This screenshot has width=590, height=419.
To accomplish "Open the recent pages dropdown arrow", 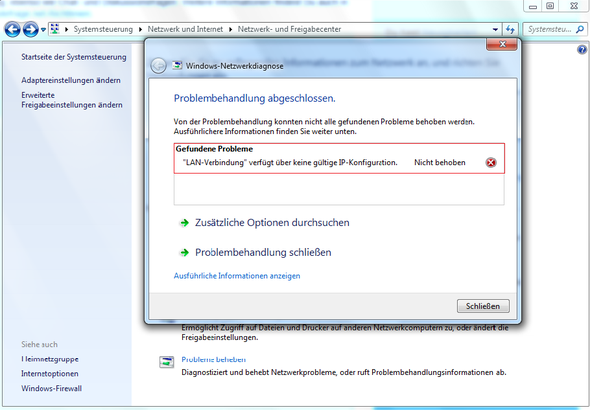I will [43, 29].
